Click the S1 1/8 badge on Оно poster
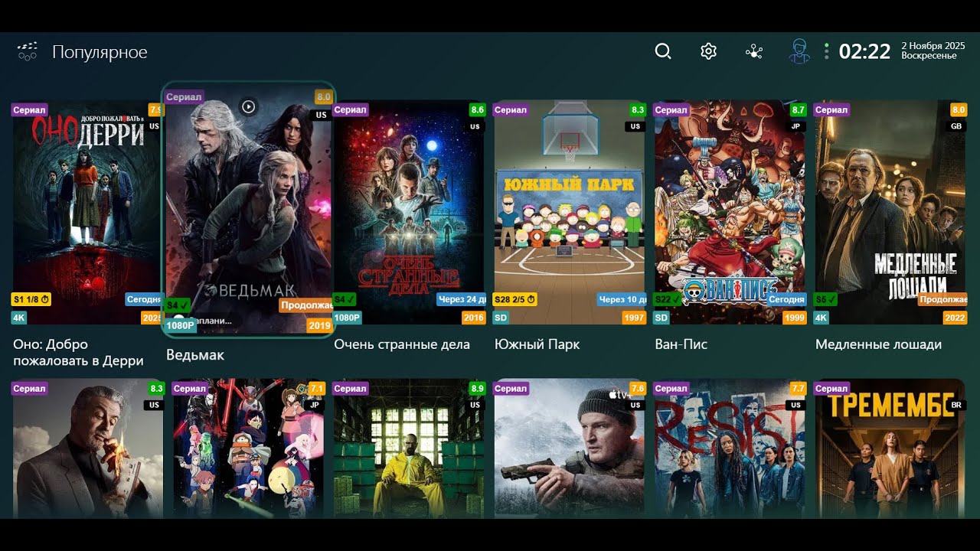The width and height of the screenshot is (980, 551). tap(31, 299)
